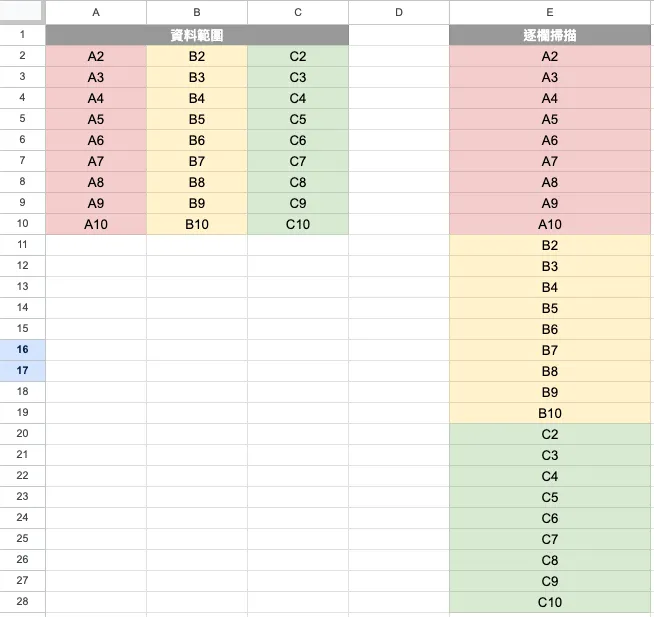Click the column D header
The image size is (654, 617).
tap(399, 13)
